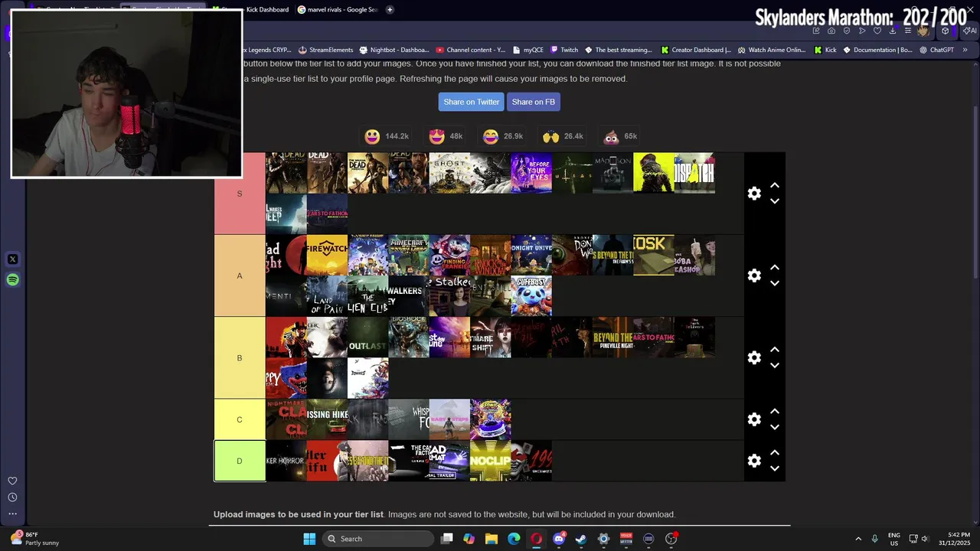Image resolution: width=980 pixels, height=551 pixels.
Task: Move D tier row down arrow
Action: [x=775, y=468]
